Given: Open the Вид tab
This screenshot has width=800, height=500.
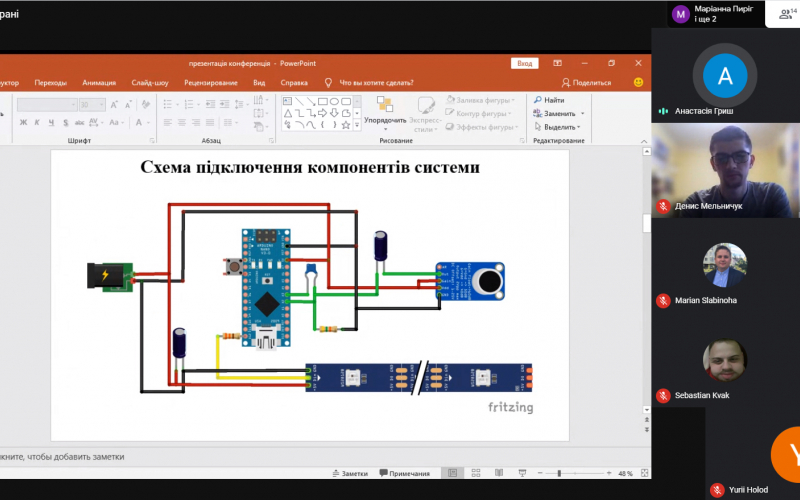Looking at the screenshot, I should 259,83.
